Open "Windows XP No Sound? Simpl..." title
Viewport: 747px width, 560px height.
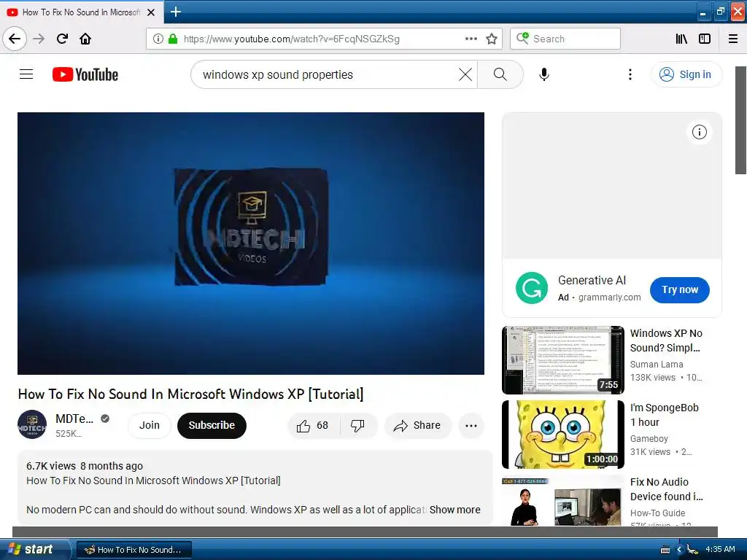click(666, 341)
